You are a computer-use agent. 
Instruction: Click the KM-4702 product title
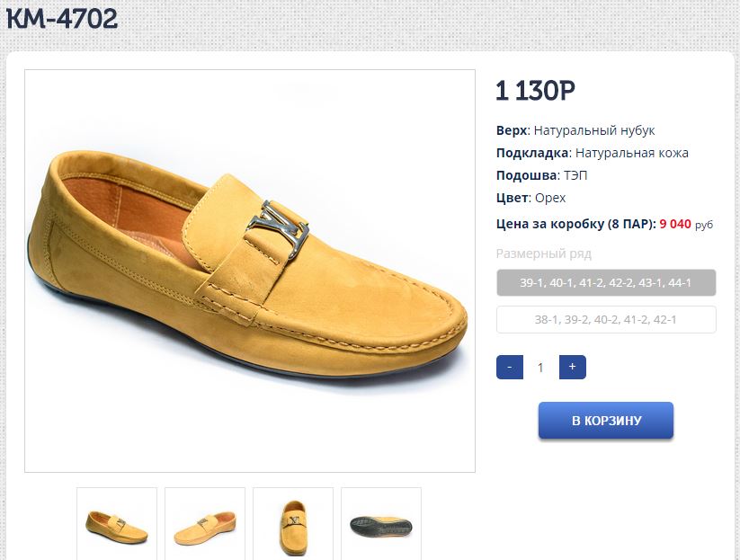(x=62, y=19)
